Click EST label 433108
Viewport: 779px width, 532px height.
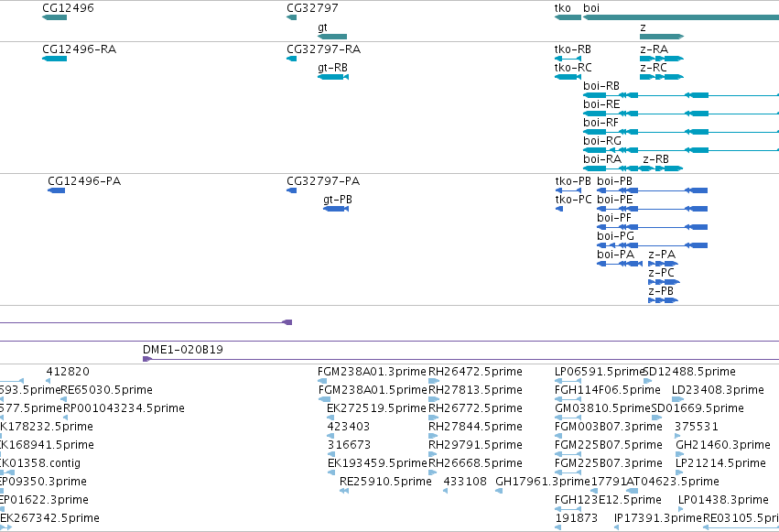coord(465,482)
